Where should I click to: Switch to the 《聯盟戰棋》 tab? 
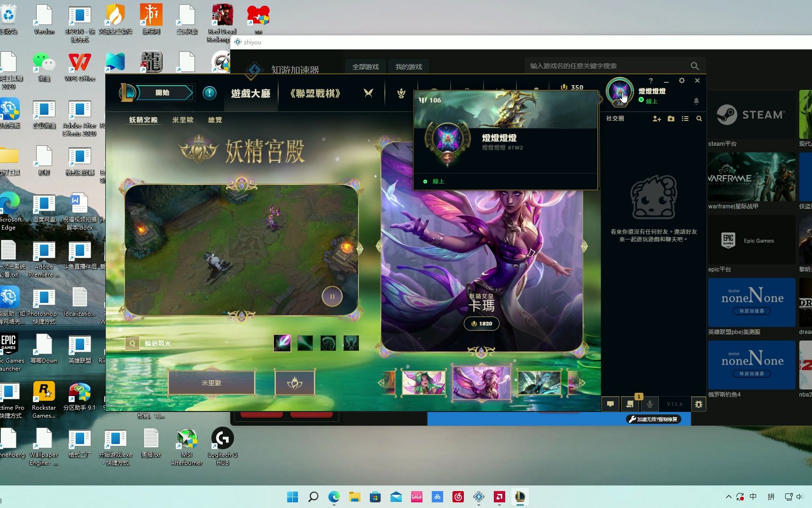[x=315, y=93]
